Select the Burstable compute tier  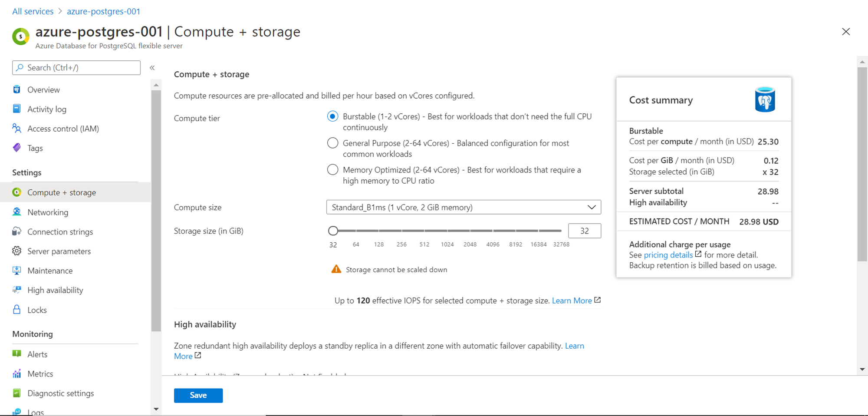[333, 116]
